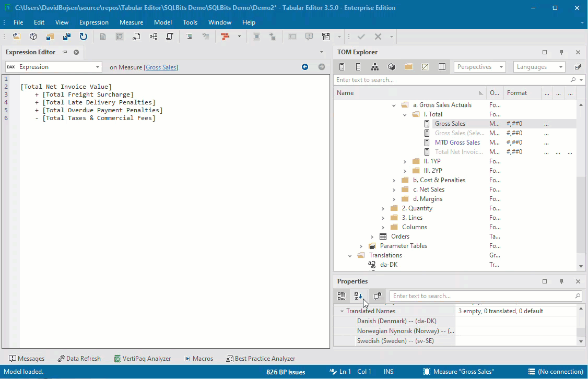The image size is (588, 379).
Task: Collapse the 'a. Gross Sales Actuals' folder
Action: [x=394, y=104]
